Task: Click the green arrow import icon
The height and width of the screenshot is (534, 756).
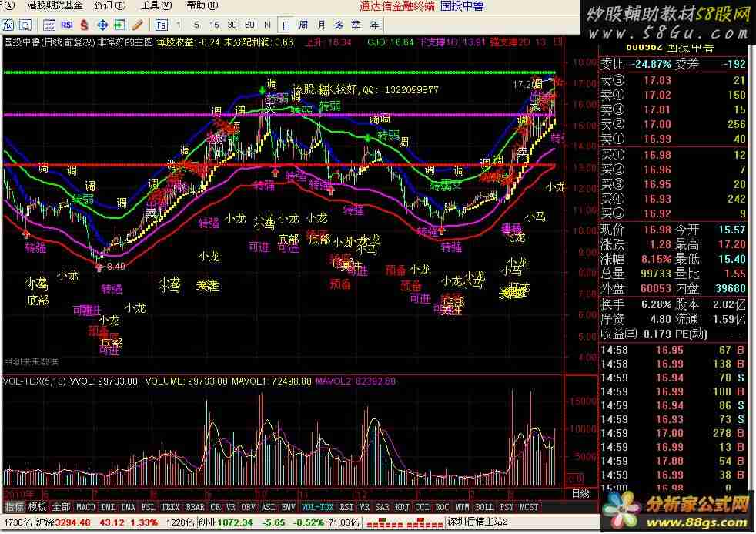Action: pos(119,25)
